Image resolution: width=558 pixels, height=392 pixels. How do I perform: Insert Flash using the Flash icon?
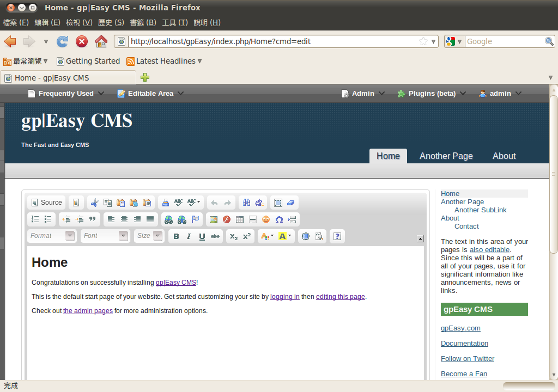pos(227,219)
